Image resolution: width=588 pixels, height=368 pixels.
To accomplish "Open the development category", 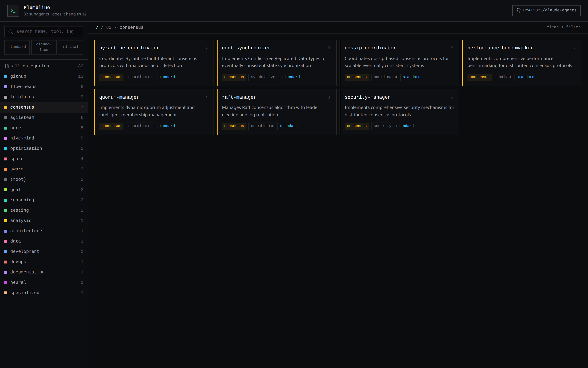I will tap(44, 251).
